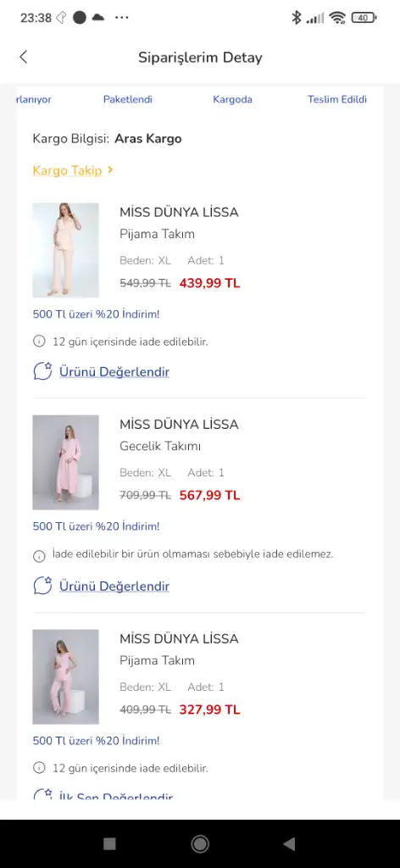400x868 pixels.
Task: Tap İlk Sen Değerlendir link
Action: click(116, 795)
